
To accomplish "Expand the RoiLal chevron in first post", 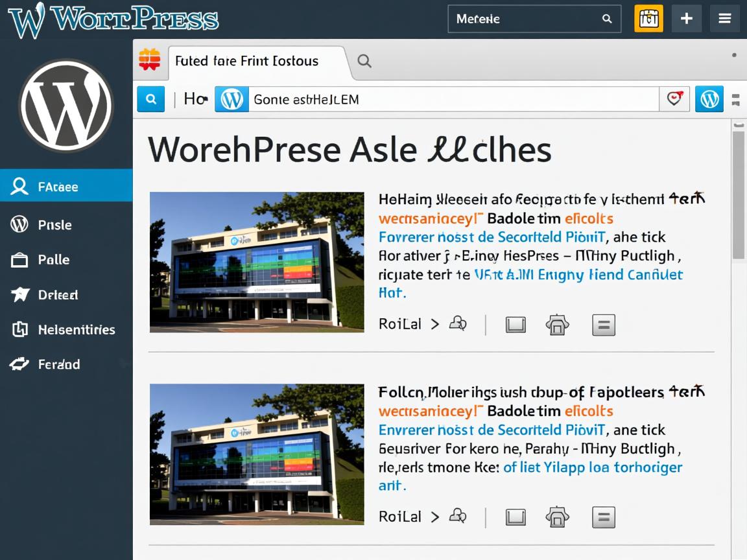I will 435,324.
